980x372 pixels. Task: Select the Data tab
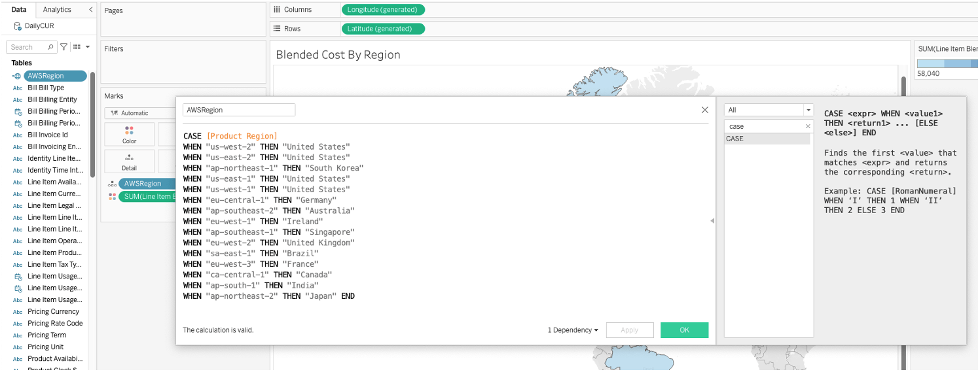(19, 10)
